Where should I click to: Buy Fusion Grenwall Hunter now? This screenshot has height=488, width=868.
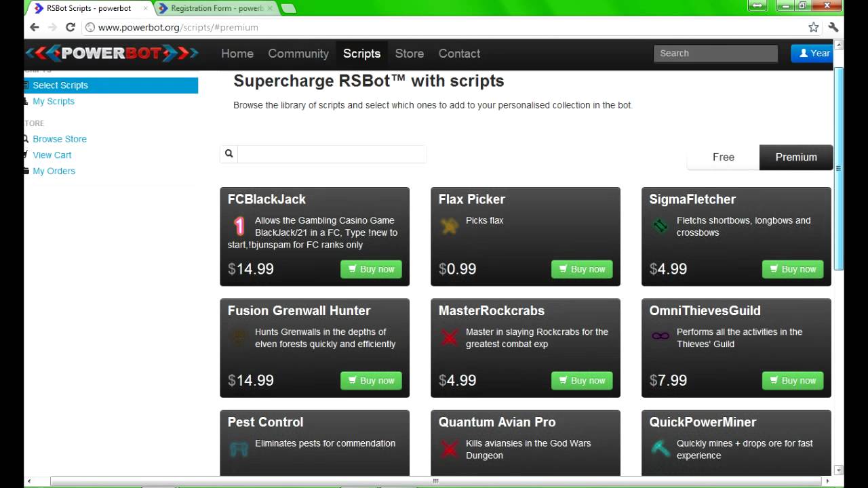pyautogui.click(x=371, y=381)
